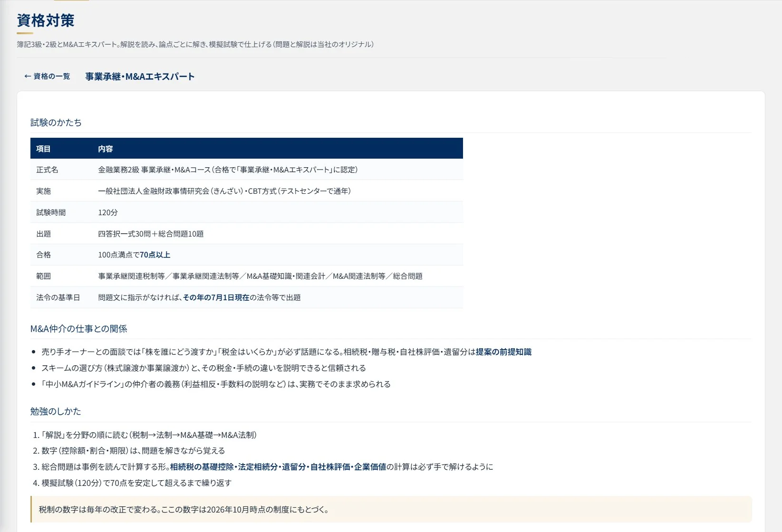The width and height of the screenshot is (782, 532).
Task: Select the 実施 row label
Action: pos(43,191)
